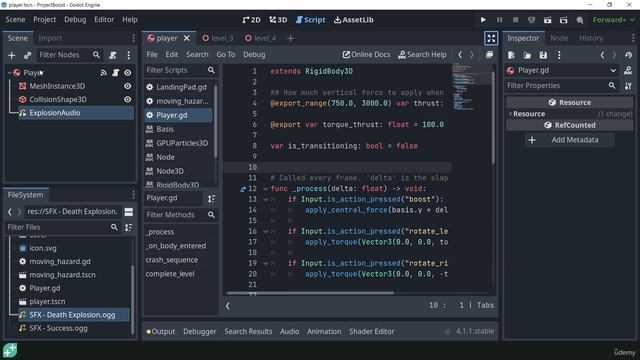Viewport: 640px width, 360px height.
Task: Run the project with play button
Action: click(x=483, y=20)
